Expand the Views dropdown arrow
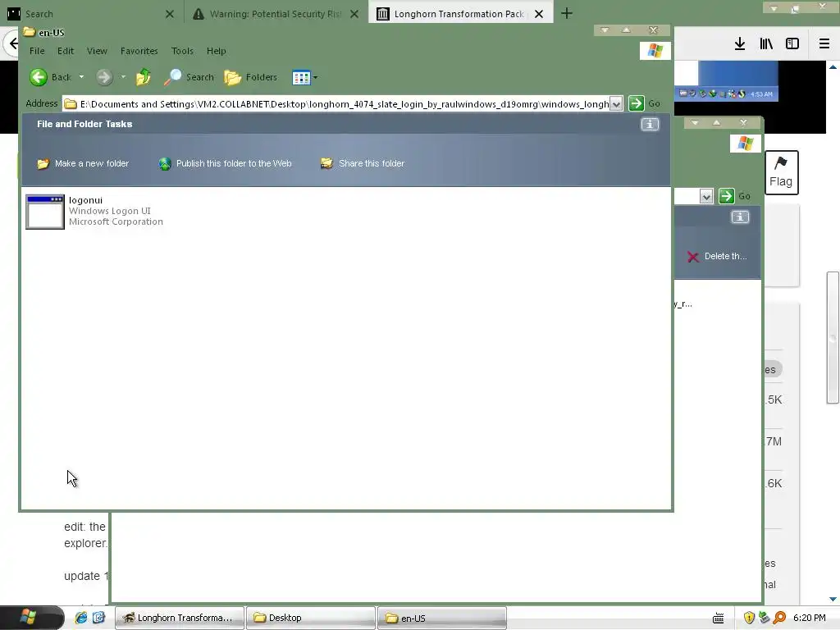This screenshot has width=840, height=630. tap(315, 78)
